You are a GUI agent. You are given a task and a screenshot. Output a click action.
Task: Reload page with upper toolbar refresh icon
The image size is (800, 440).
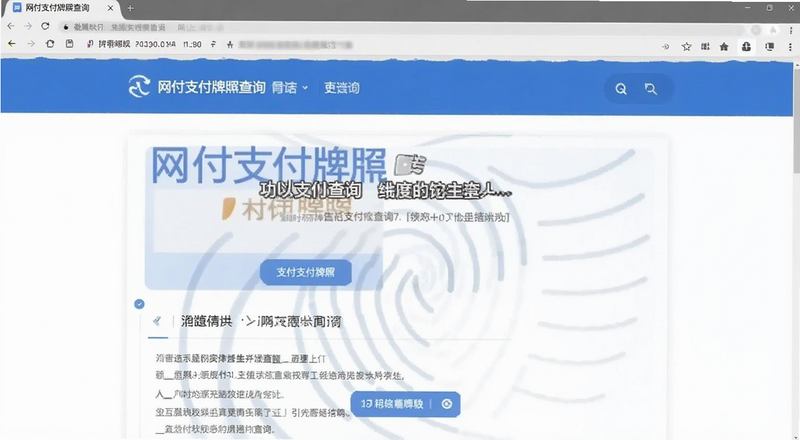tap(45, 26)
